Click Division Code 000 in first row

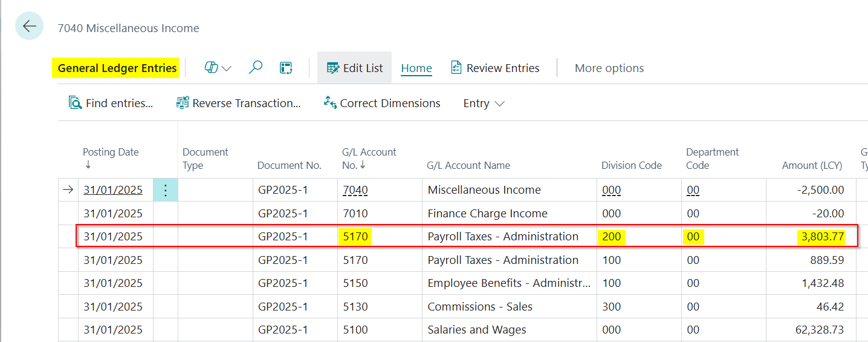(611, 190)
